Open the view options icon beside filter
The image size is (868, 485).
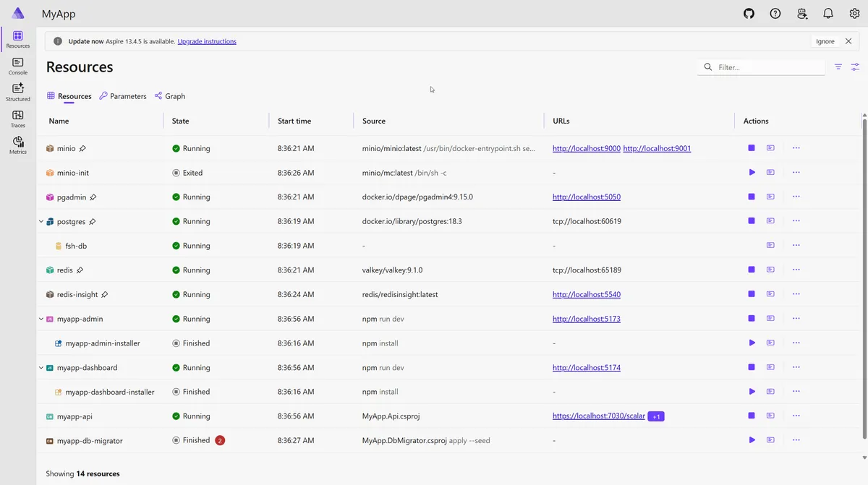point(856,66)
